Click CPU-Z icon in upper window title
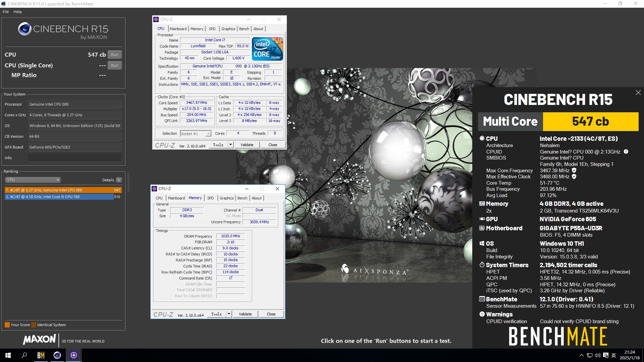The width and height of the screenshot is (644, 362). 156,19
